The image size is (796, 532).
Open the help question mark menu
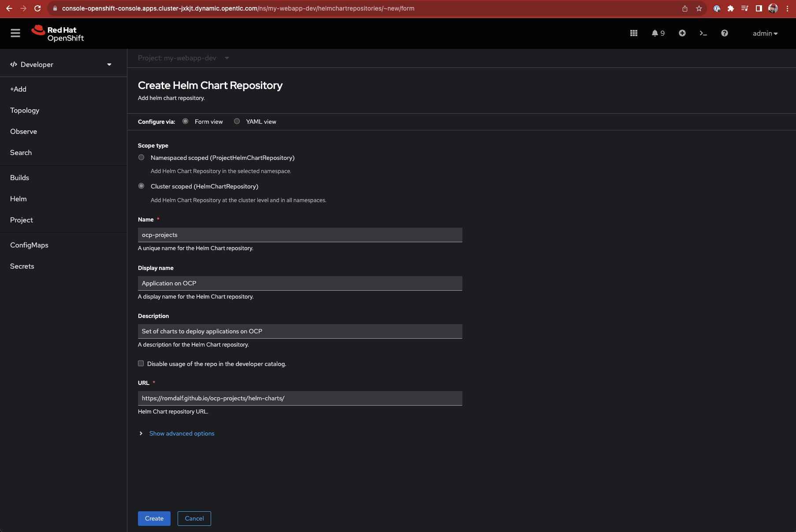[724, 33]
